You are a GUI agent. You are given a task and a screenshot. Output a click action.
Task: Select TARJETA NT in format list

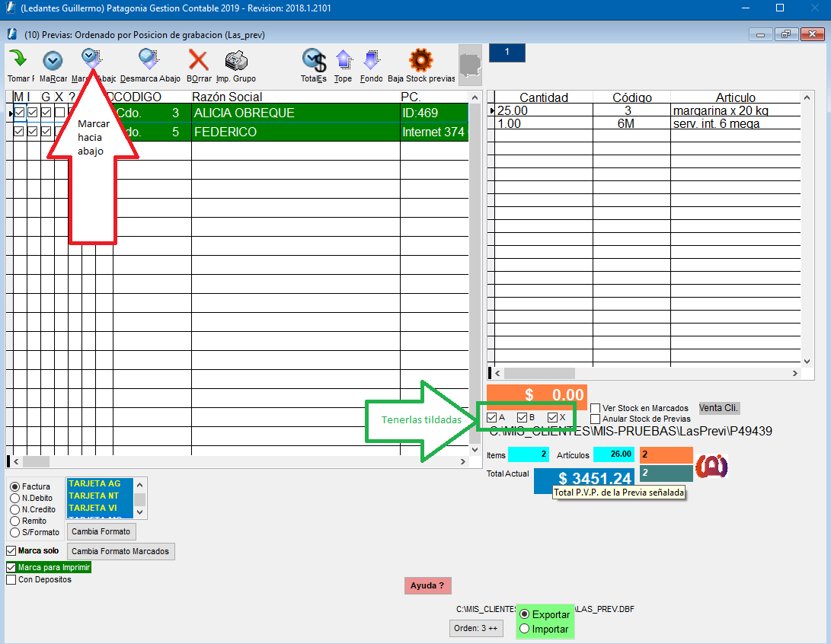101,496
